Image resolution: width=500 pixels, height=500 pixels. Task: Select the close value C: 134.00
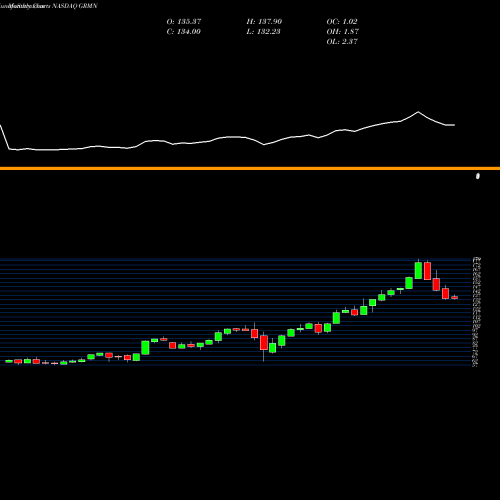pos(183,31)
